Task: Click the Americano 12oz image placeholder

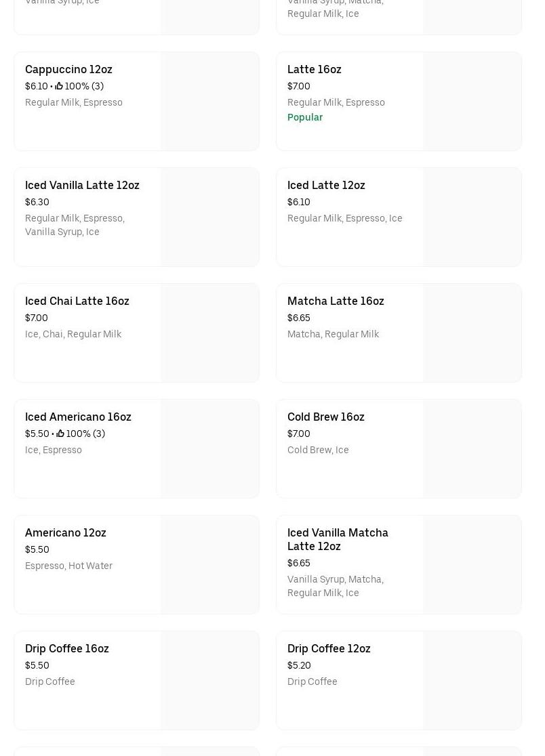Action: (209, 564)
